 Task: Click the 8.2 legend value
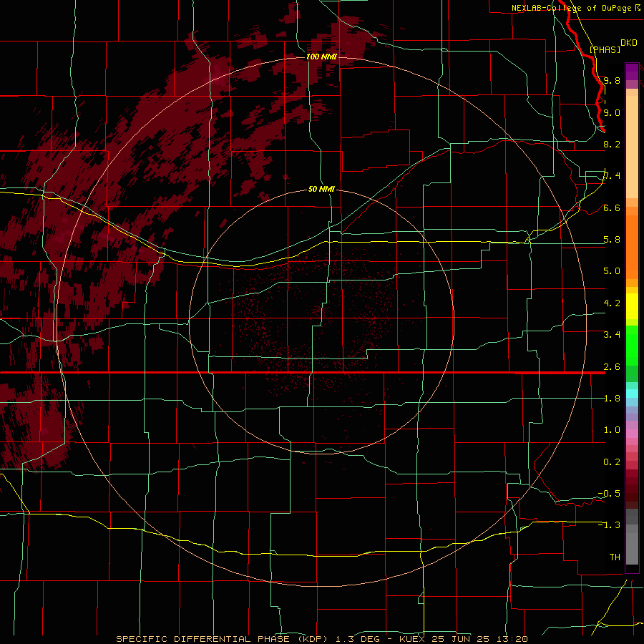click(x=612, y=144)
